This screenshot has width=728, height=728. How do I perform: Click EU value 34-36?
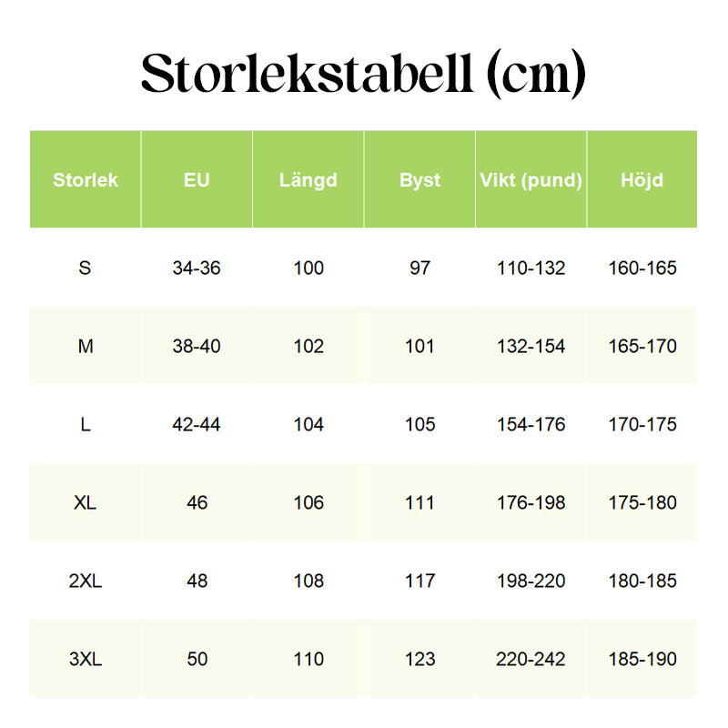[197, 268]
